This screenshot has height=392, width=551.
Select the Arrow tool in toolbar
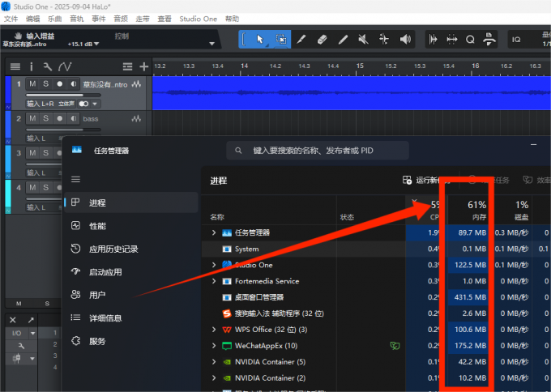click(260, 39)
